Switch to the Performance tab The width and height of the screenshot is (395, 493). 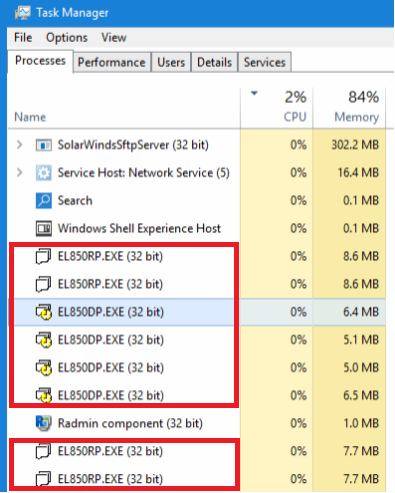(112, 62)
